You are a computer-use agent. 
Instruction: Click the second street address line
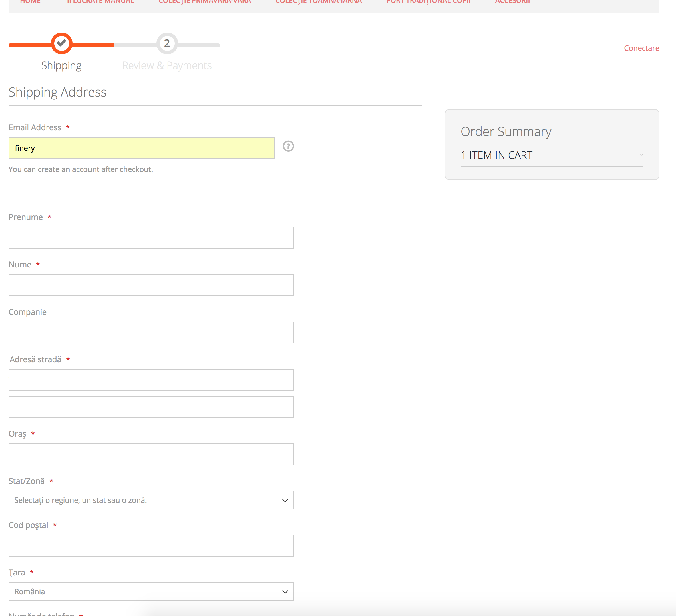coord(151,407)
